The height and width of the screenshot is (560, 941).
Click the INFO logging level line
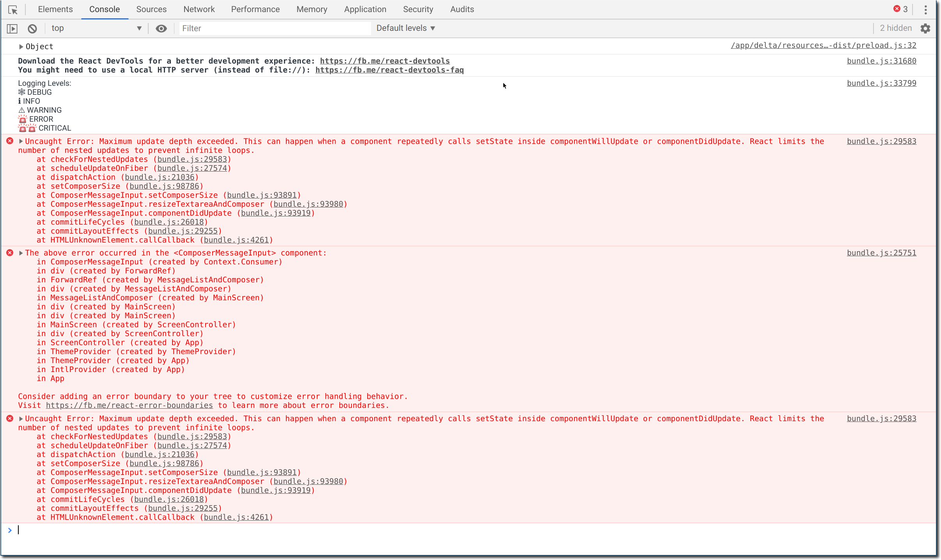tap(29, 101)
